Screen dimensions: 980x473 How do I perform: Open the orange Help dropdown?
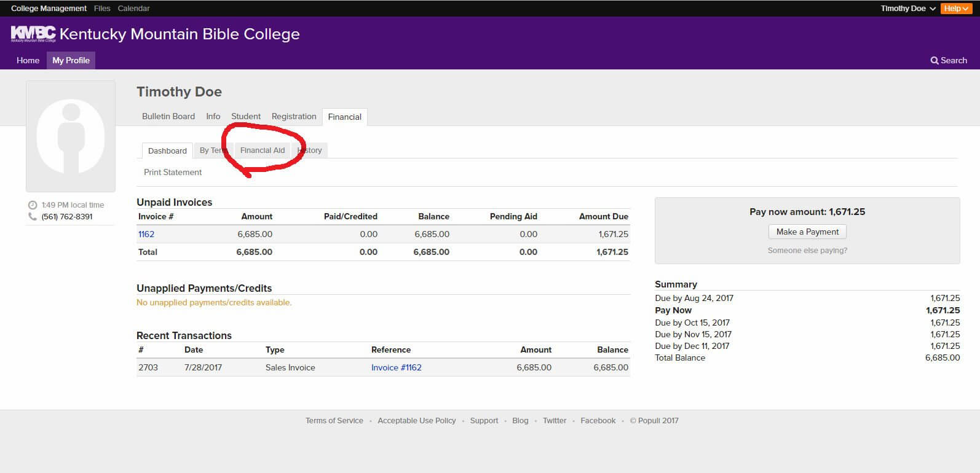[956, 9]
